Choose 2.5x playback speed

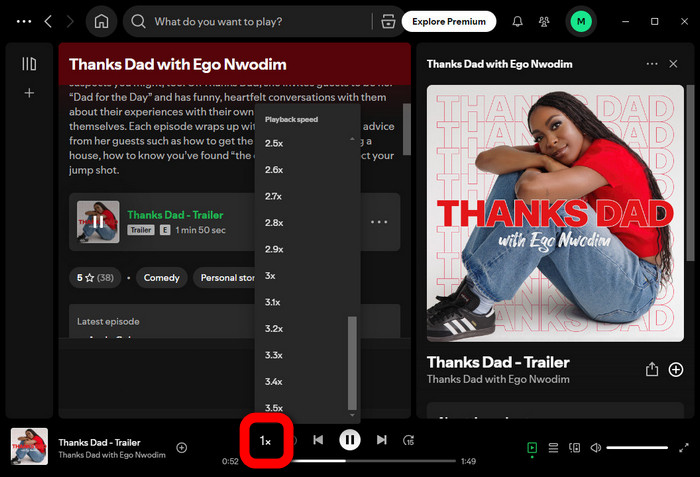273,143
